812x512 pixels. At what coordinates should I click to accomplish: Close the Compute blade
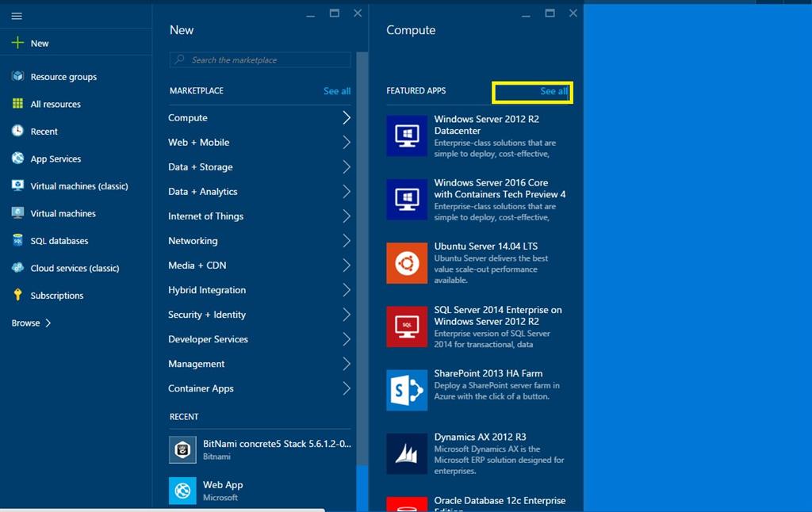(573, 13)
